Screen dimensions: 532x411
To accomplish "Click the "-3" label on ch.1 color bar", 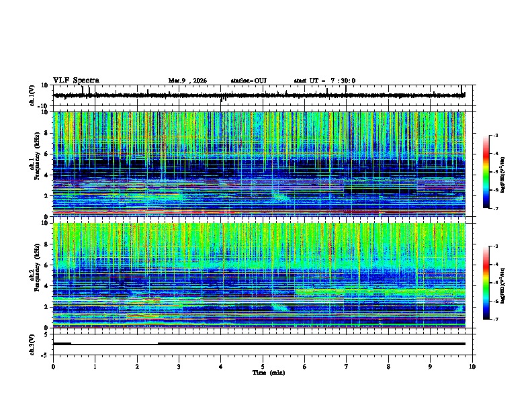I will click(x=496, y=135).
